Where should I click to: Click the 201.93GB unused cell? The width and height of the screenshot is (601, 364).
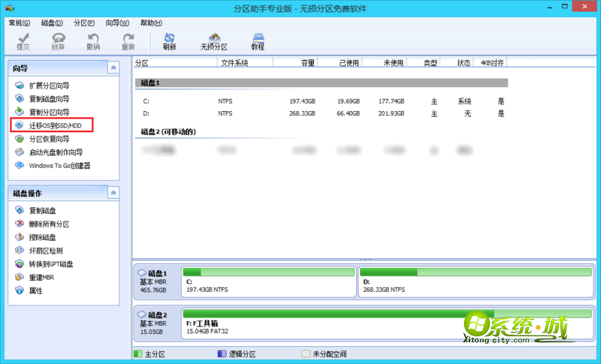click(x=391, y=113)
